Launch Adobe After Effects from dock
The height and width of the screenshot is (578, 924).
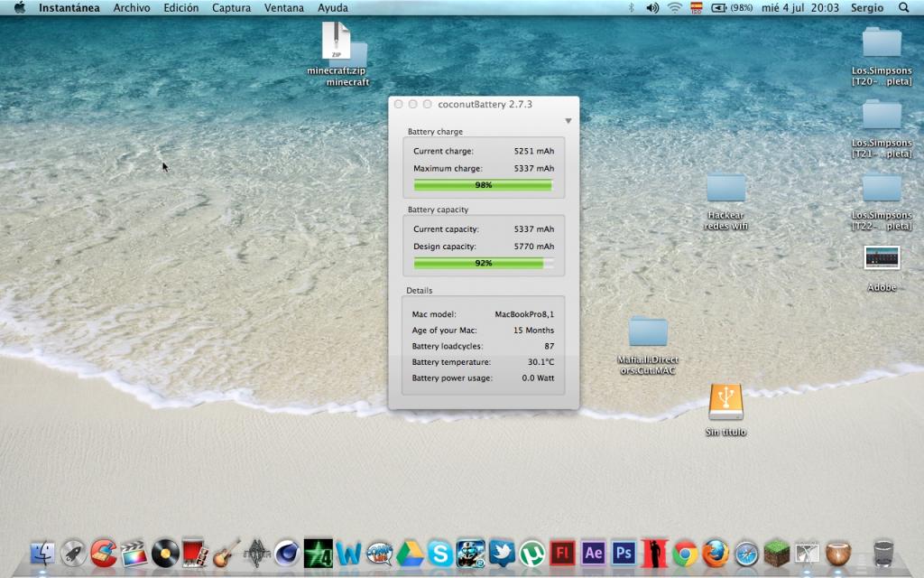click(594, 554)
